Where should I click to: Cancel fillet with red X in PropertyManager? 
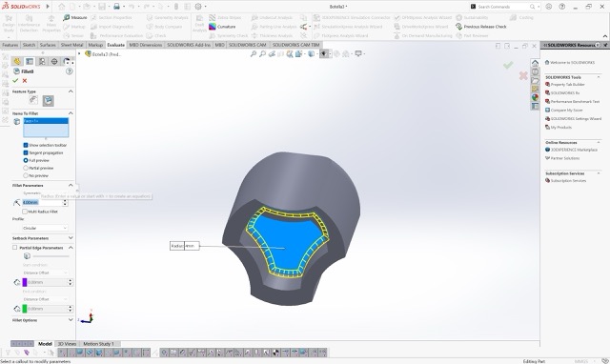pyautogui.click(x=25, y=80)
